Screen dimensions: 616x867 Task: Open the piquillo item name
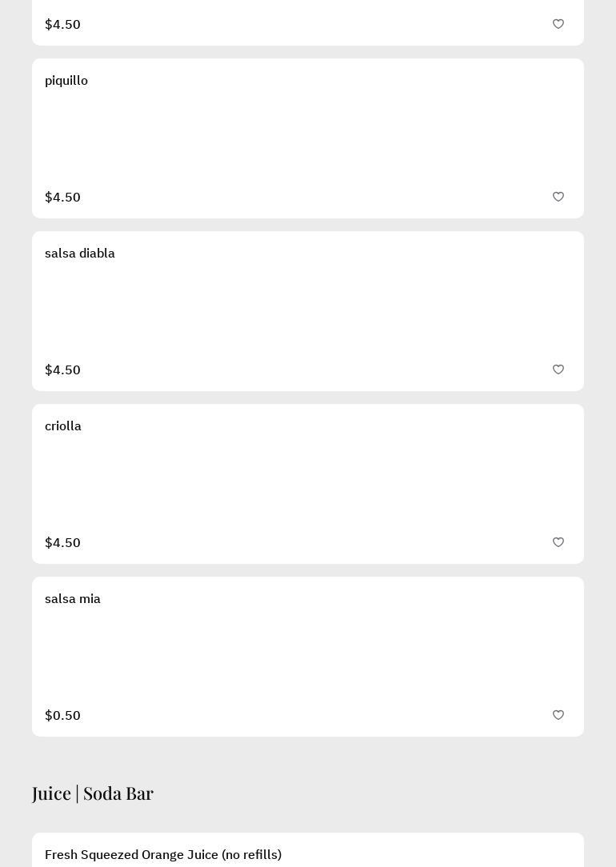[66, 81]
